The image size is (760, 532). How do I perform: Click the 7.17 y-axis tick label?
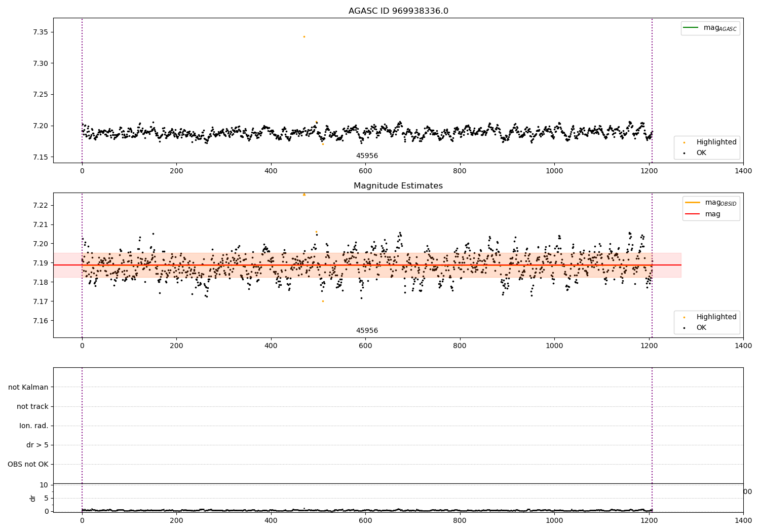click(x=41, y=301)
